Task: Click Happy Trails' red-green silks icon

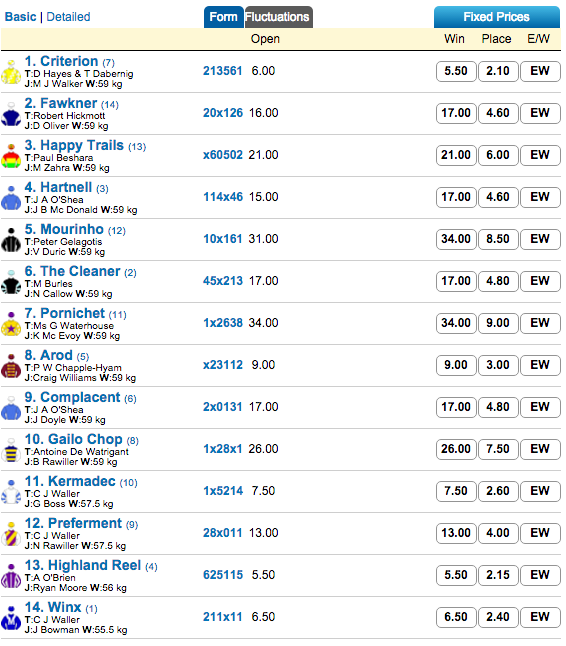Action: point(11,156)
